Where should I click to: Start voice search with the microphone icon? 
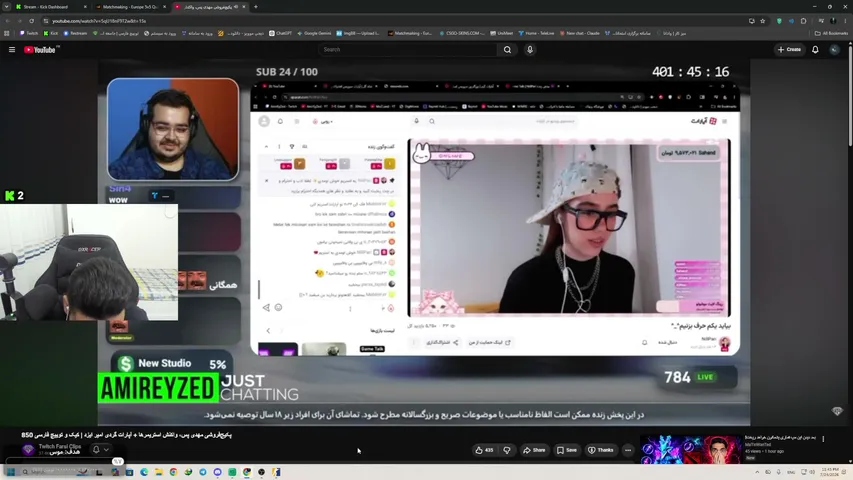(530, 50)
